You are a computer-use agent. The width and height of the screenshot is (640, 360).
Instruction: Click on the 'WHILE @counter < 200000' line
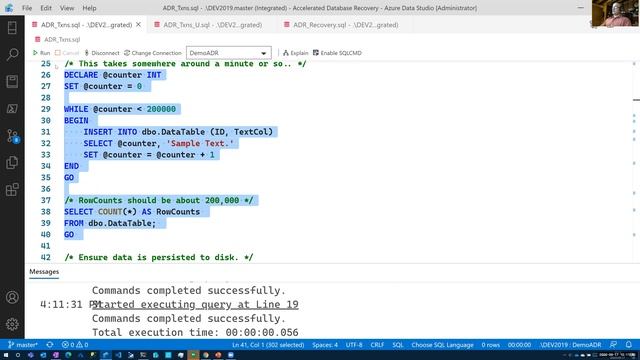click(120, 109)
